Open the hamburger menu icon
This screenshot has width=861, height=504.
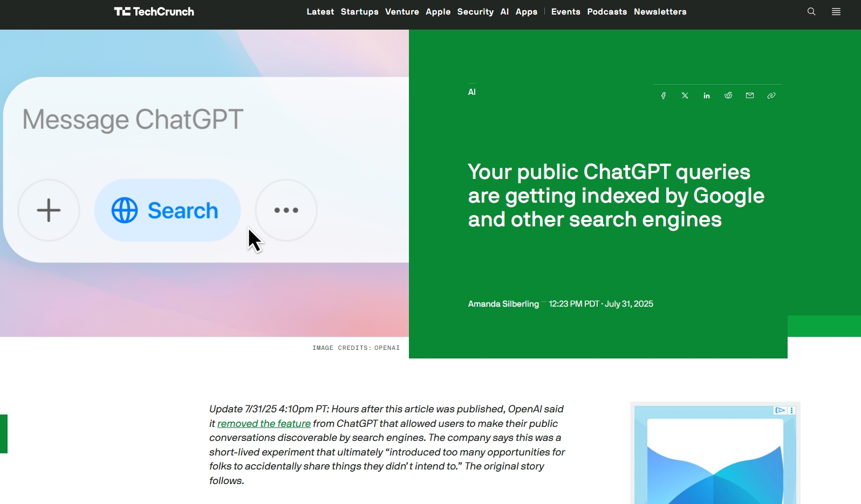point(836,11)
